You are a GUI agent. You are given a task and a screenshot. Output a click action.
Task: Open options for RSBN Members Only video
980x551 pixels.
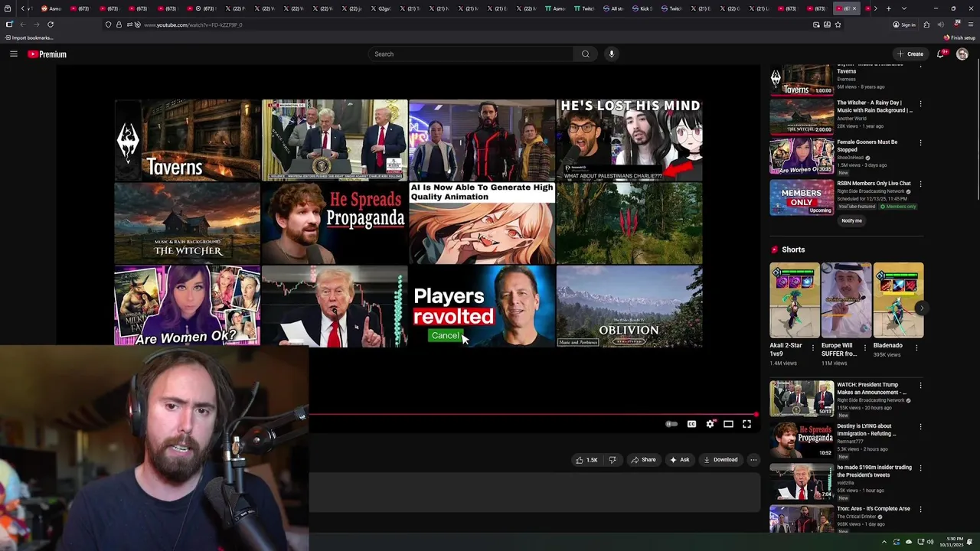920,184
